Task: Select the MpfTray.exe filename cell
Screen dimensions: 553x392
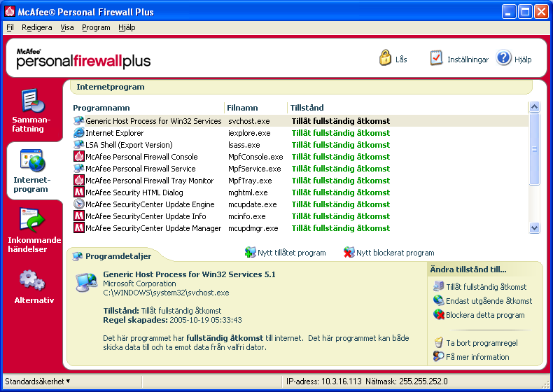Action: [250, 181]
